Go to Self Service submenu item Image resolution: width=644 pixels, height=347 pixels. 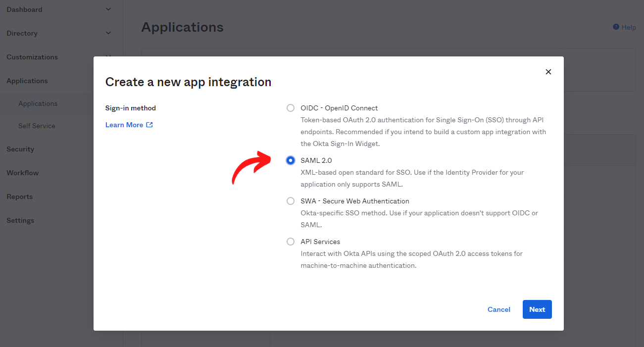tap(37, 126)
